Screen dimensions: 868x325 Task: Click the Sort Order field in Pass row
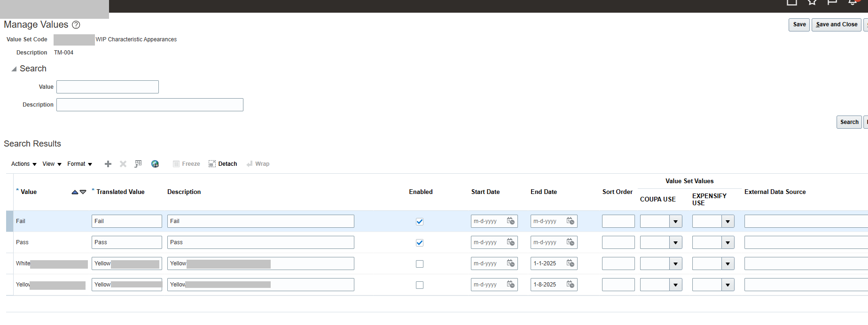pos(618,242)
